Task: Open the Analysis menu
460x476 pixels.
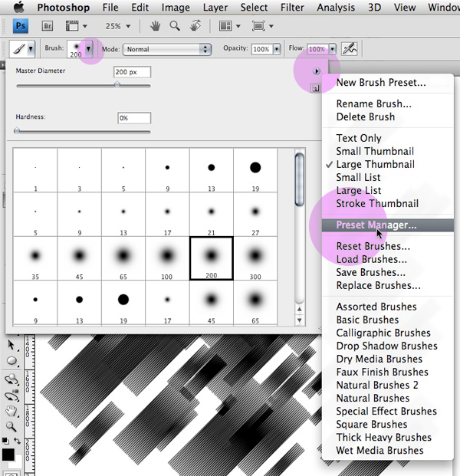Action: coord(336,7)
